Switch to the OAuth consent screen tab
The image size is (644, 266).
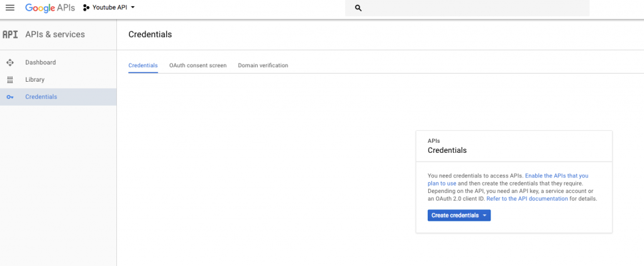tap(197, 65)
